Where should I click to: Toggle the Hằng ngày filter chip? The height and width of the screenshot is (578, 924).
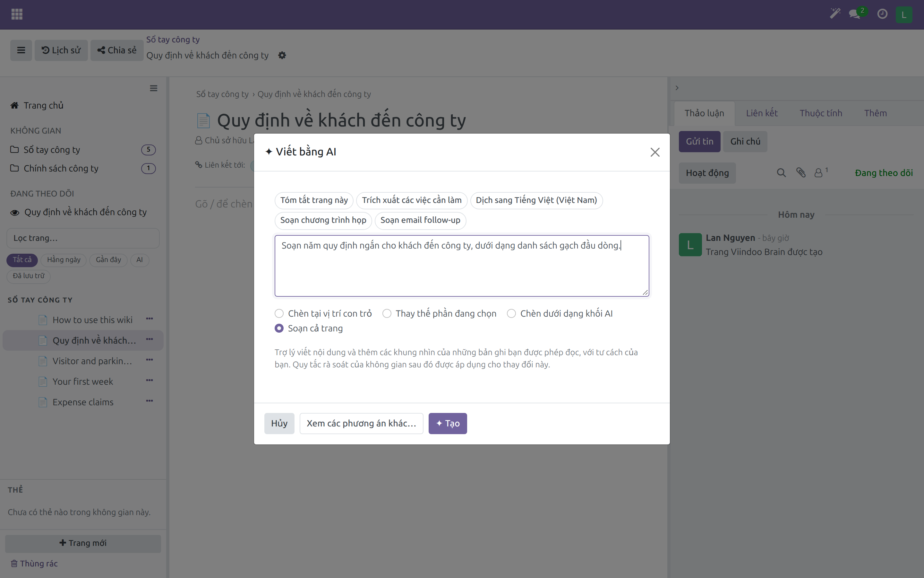pyautogui.click(x=64, y=260)
